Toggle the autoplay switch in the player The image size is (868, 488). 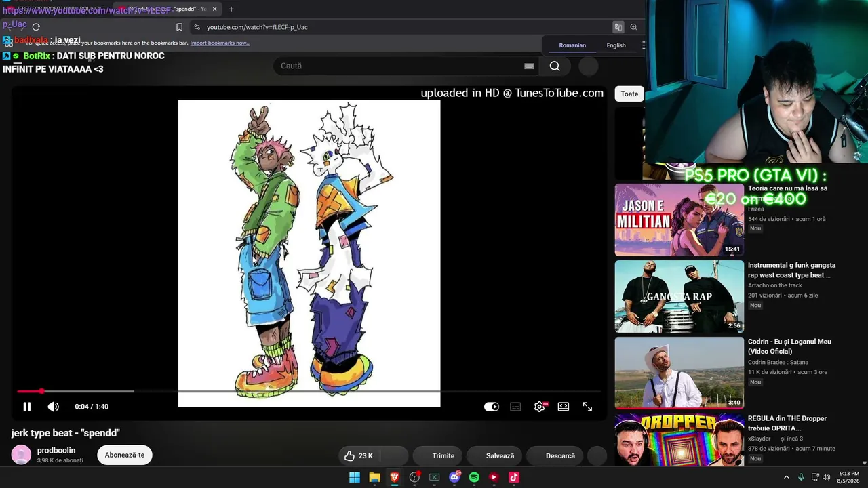pos(491,407)
